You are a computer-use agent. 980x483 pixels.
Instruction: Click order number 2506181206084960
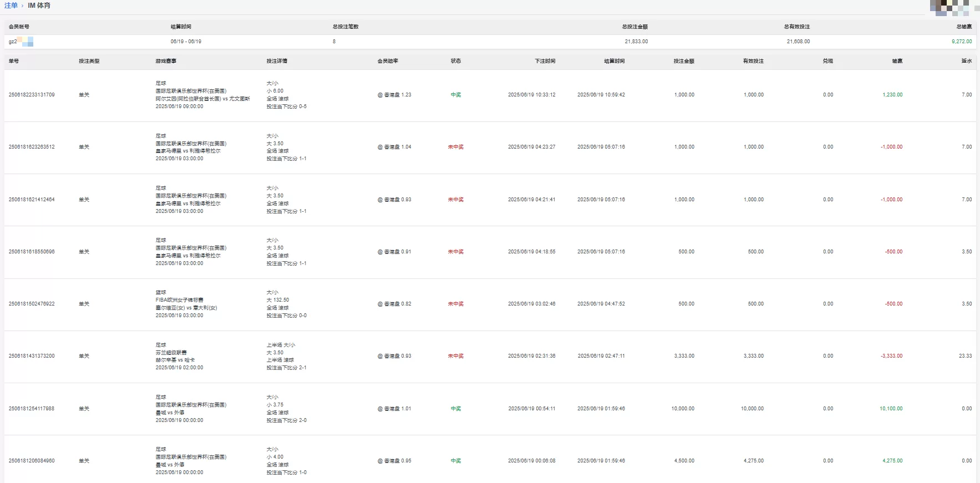(32, 461)
